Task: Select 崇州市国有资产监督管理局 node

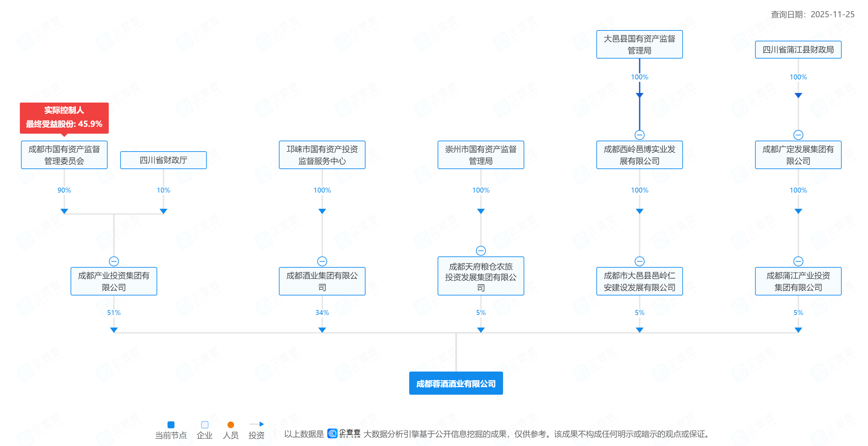Action: 480,155
